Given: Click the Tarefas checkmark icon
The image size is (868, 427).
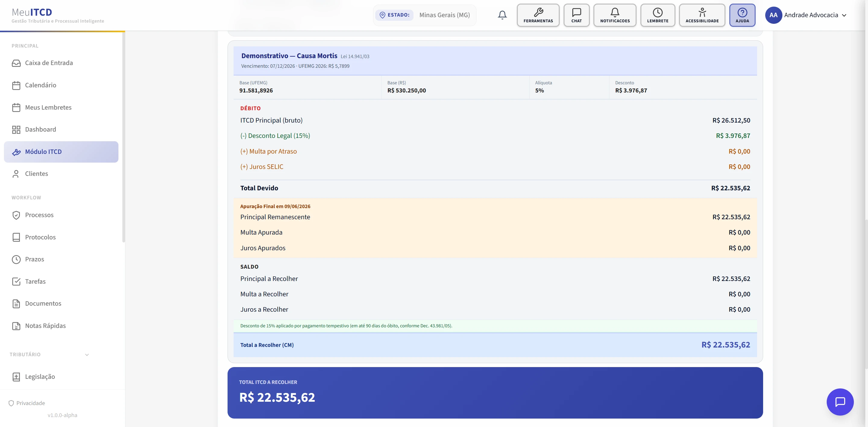Looking at the screenshot, I should pyautogui.click(x=16, y=282).
